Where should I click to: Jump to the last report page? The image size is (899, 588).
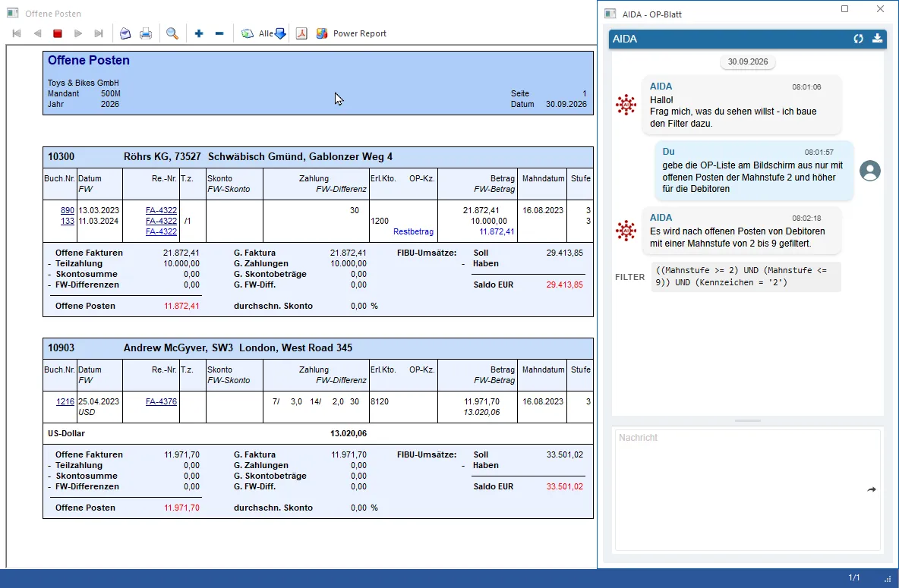pos(99,33)
